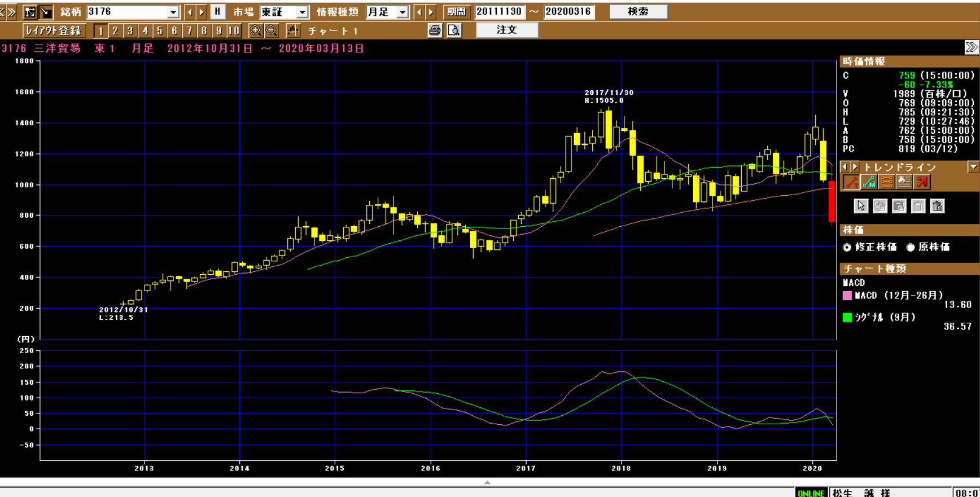The height and width of the screenshot is (497, 980).
Task: Click the レイアウト登録 button
Action: [x=54, y=30]
